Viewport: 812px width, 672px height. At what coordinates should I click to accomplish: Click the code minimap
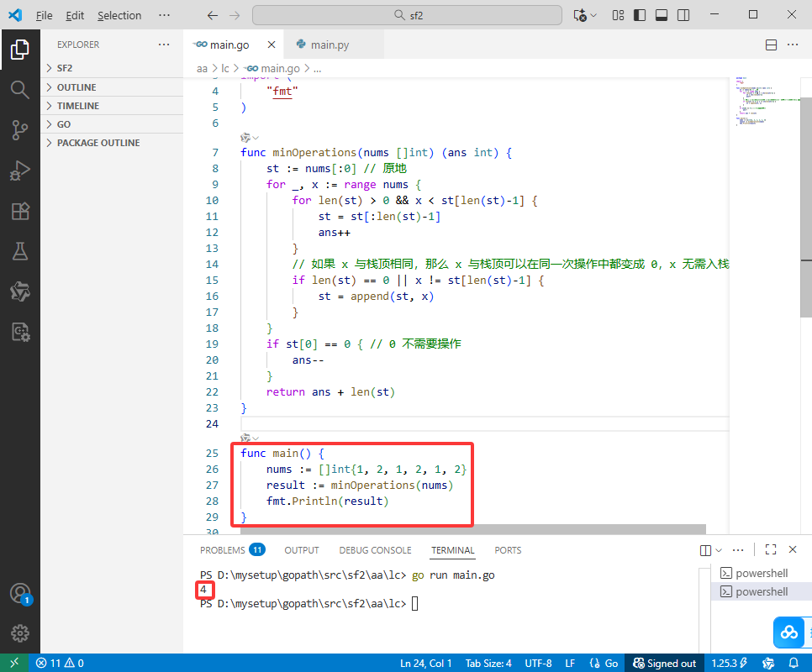pos(767,102)
